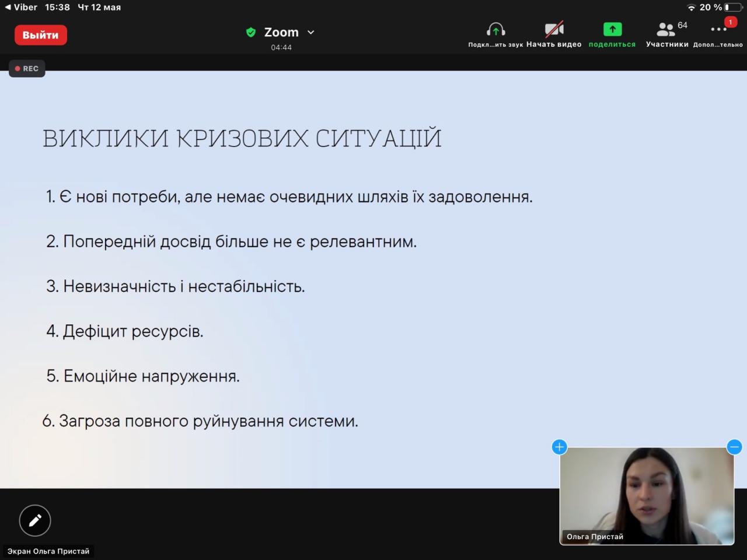Screen dimensions: 747x560
Task: Tap the Экран Ольга Пристай label
Action: tap(48, 551)
